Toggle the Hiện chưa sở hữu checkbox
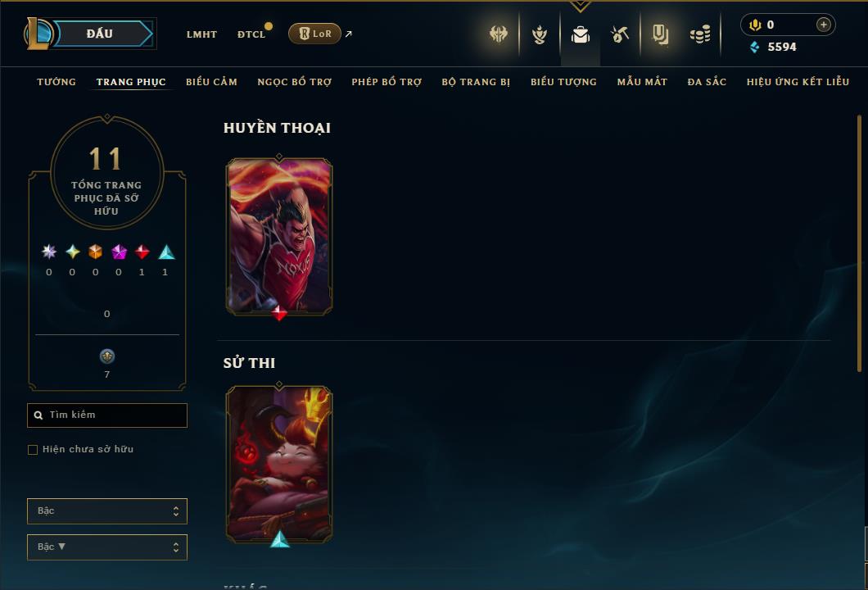Image resolution: width=868 pixels, height=590 pixels. pyautogui.click(x=33, y=449)
